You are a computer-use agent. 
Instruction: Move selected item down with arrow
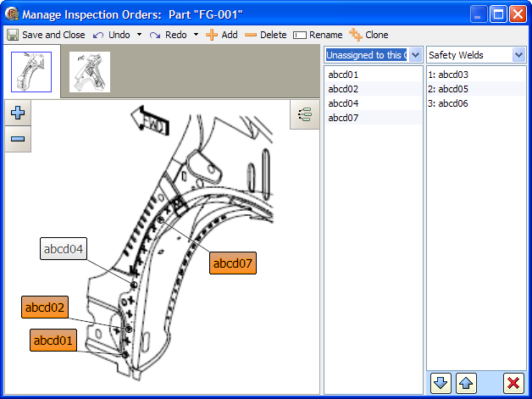click(441, 382)
